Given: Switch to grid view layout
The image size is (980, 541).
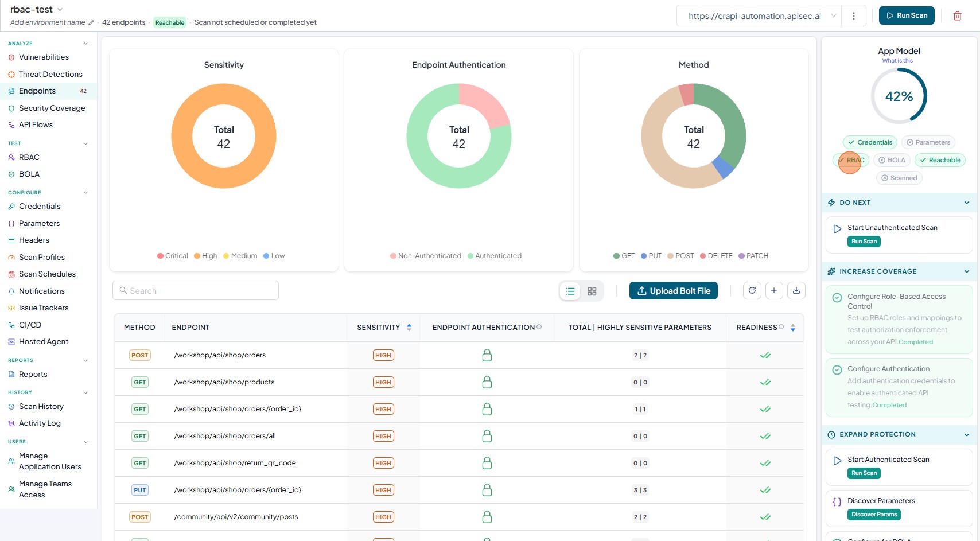Looking at the screenshot, I should click(x=592, y=291).
